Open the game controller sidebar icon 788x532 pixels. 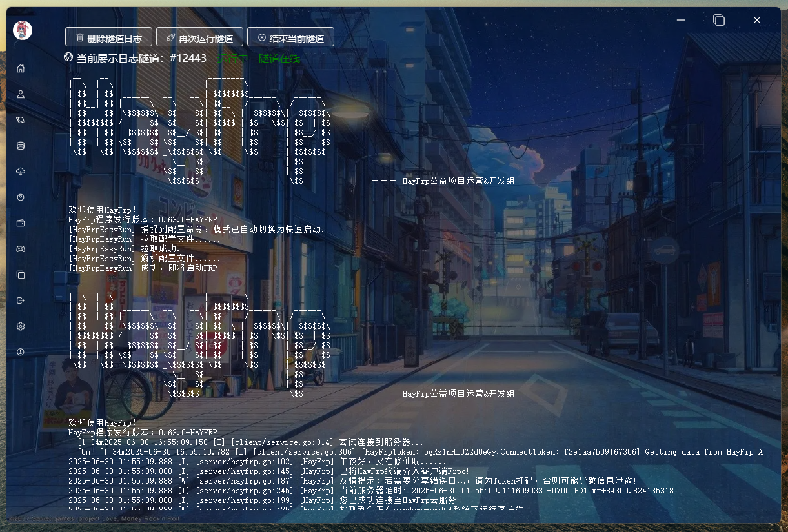coord(21,249)
